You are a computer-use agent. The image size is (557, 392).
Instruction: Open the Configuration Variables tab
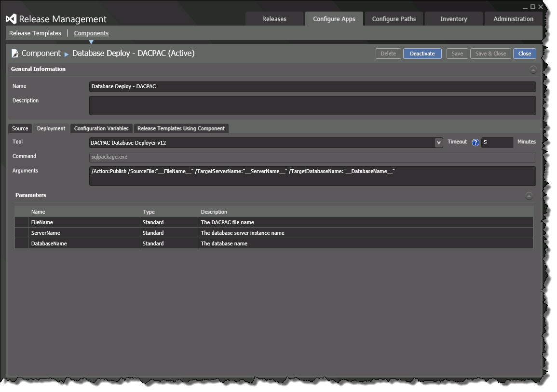[101, 129]
